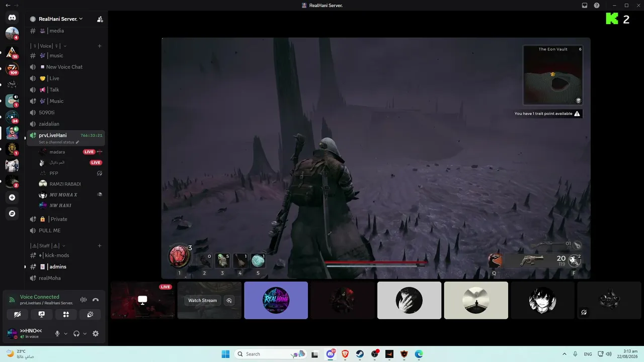Select the live stream tile with LIVE badge

[x=142, y=300]
